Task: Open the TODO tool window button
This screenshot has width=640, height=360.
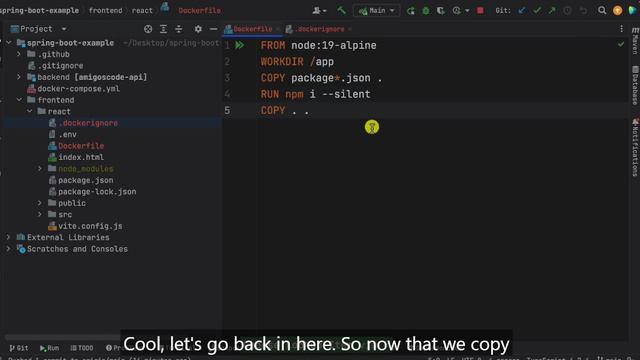Action: tap(82, 348)
